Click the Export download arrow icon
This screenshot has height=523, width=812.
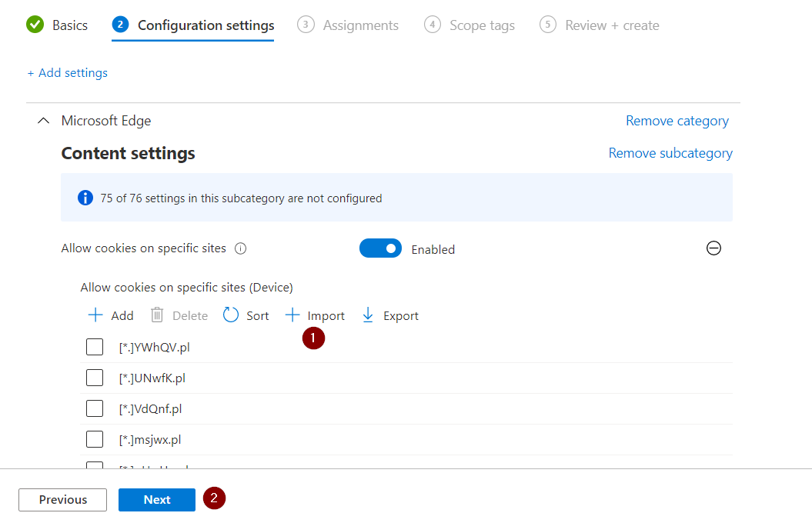(368, 315)
